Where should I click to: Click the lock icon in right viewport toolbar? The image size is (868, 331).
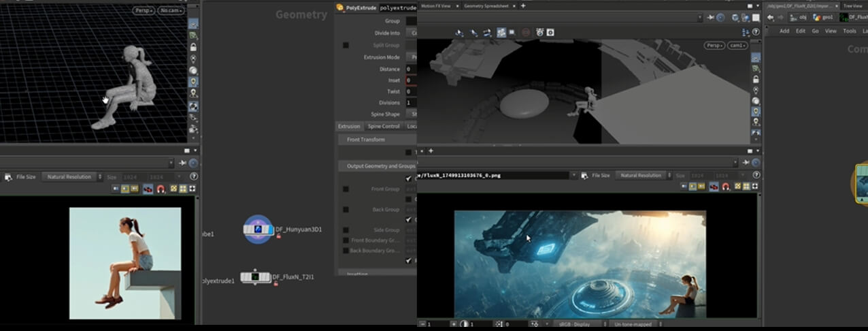(756, 80)
